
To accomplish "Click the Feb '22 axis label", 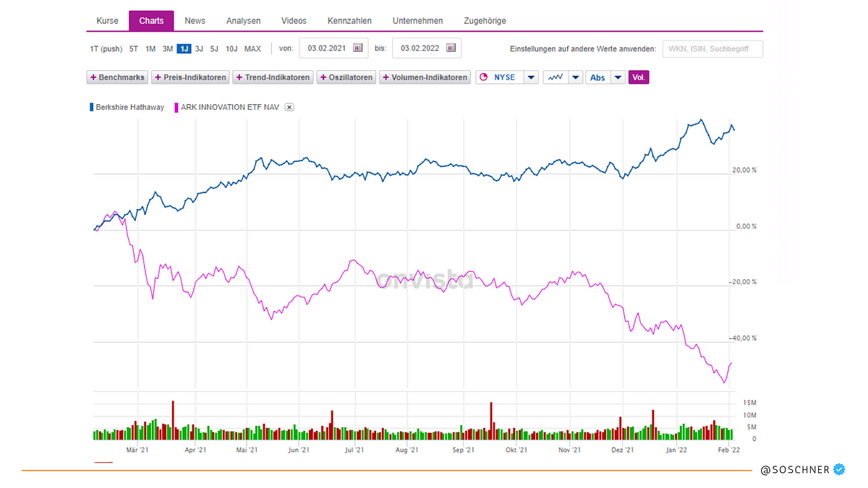I will [x=729, y=450].
